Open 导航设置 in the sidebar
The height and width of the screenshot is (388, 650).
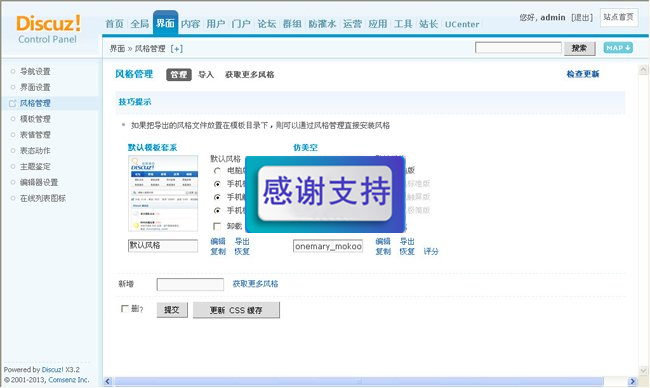click(x=35, y=71)
